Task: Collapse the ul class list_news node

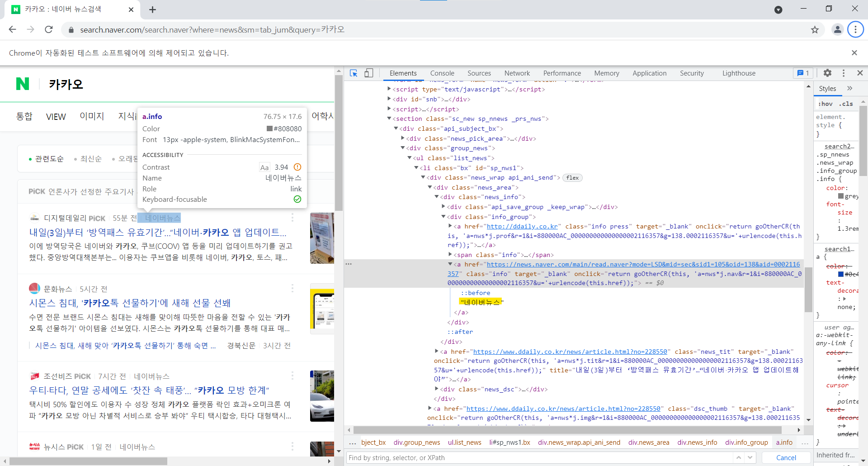Action: pyautogui.click(x=410, y=158)
